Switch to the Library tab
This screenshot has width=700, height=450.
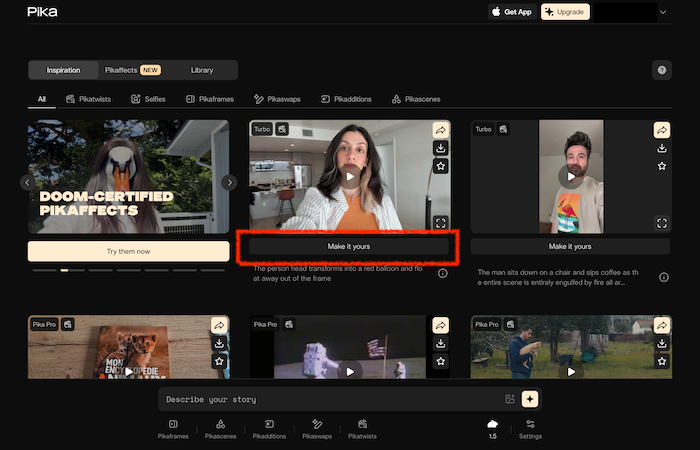(x=202, y=70)
